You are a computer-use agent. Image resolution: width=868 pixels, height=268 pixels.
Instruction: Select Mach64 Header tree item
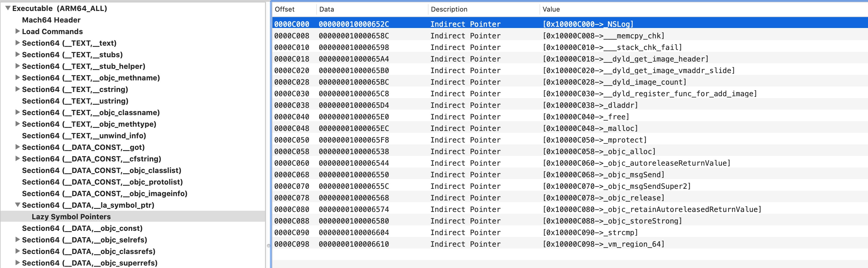point(51,20)
